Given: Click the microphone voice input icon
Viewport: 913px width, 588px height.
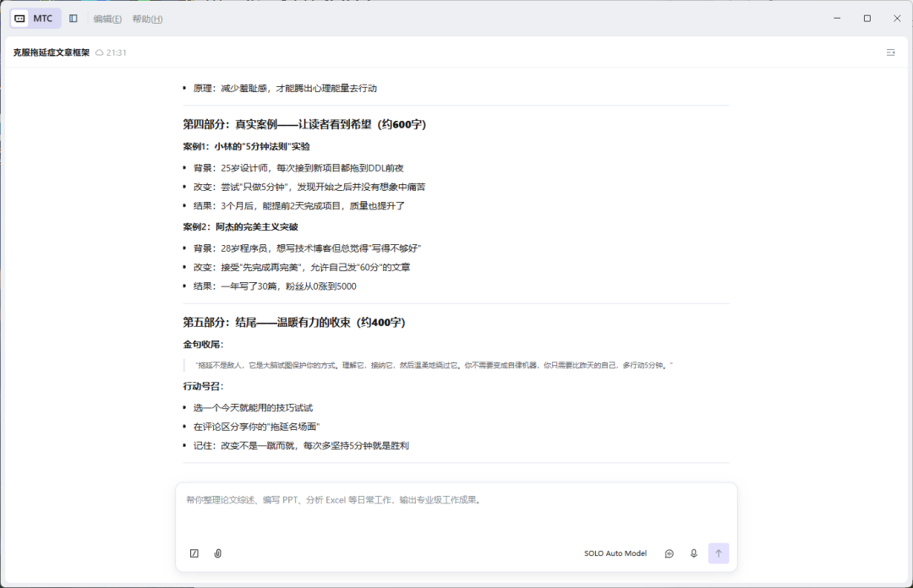Looking at the screenshot, I should (693, 553).
